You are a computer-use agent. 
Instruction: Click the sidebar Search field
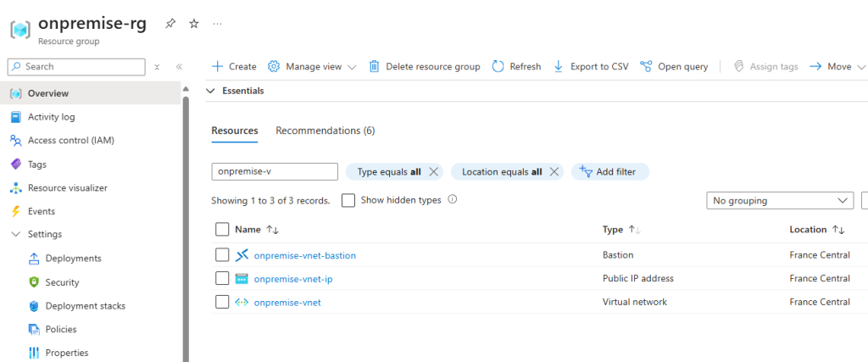coord(76,66)
